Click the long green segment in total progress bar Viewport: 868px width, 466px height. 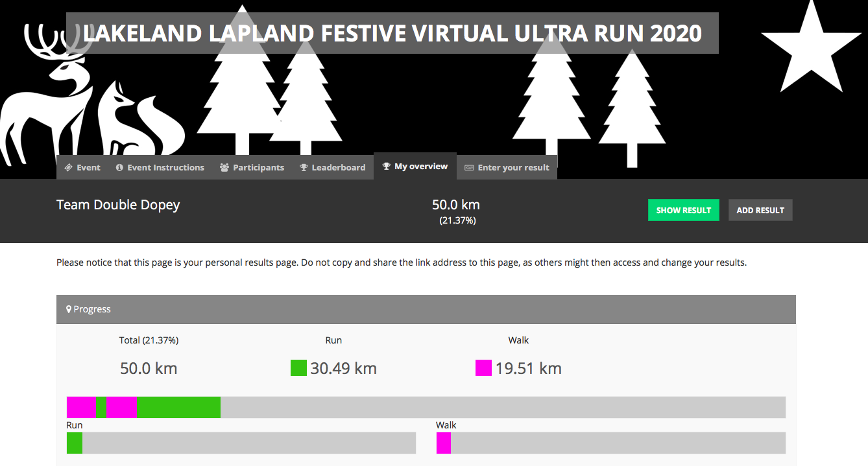[x=178, y=407]
